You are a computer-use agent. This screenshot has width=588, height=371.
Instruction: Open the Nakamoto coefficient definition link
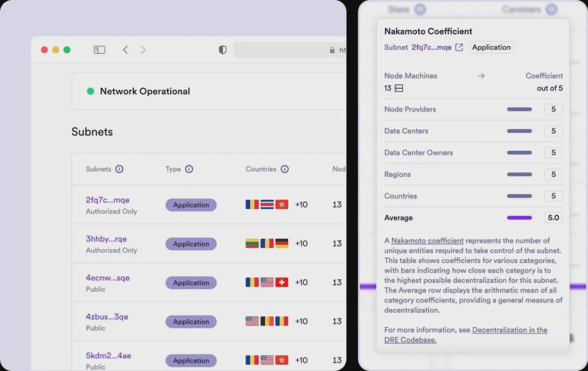[x=427, y=240]
